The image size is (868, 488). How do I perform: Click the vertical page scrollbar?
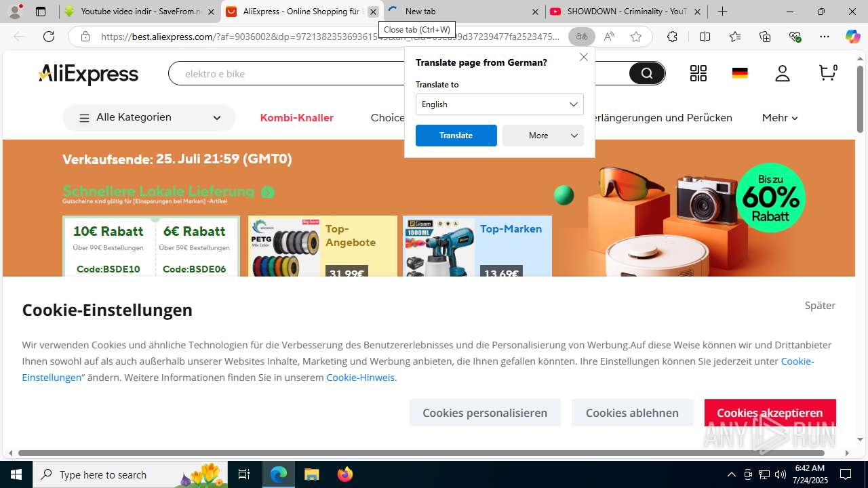tap(860, 100)
